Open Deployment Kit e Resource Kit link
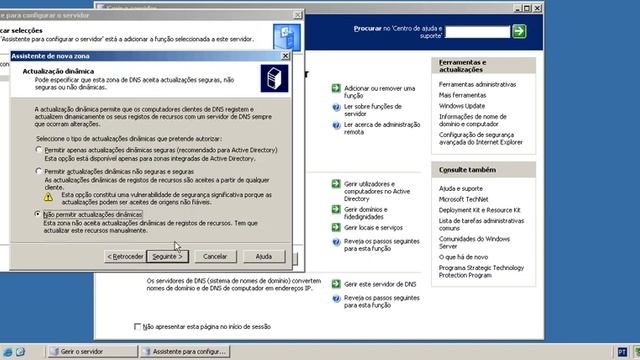This screenshot has width=640, height=360. pos(480,210)
